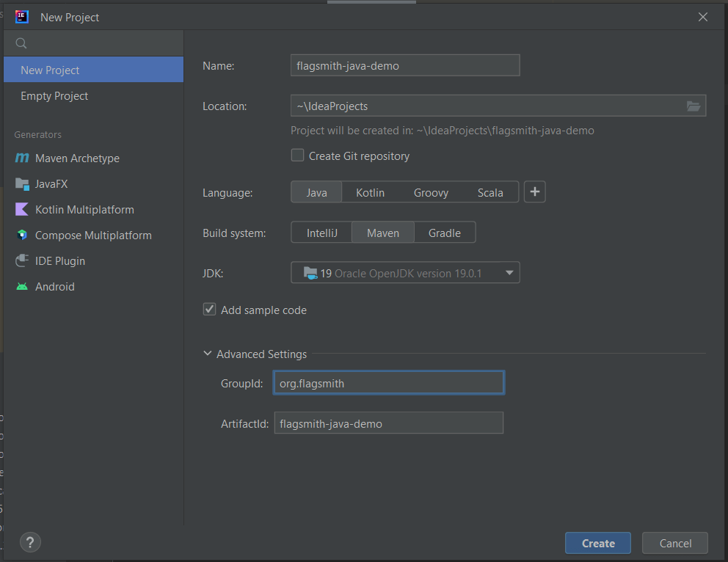
Task: Select Gradle as the build system
Action: pos(444,232)
